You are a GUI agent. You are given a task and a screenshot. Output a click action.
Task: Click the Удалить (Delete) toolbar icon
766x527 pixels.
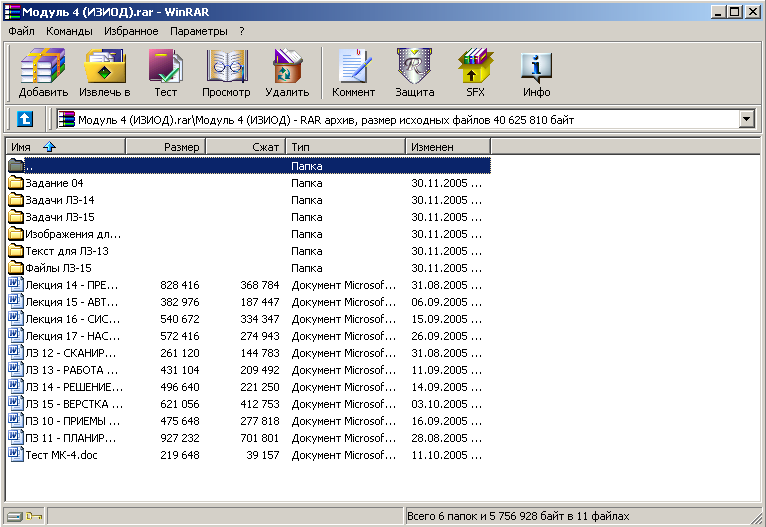(x=287, y=66)
